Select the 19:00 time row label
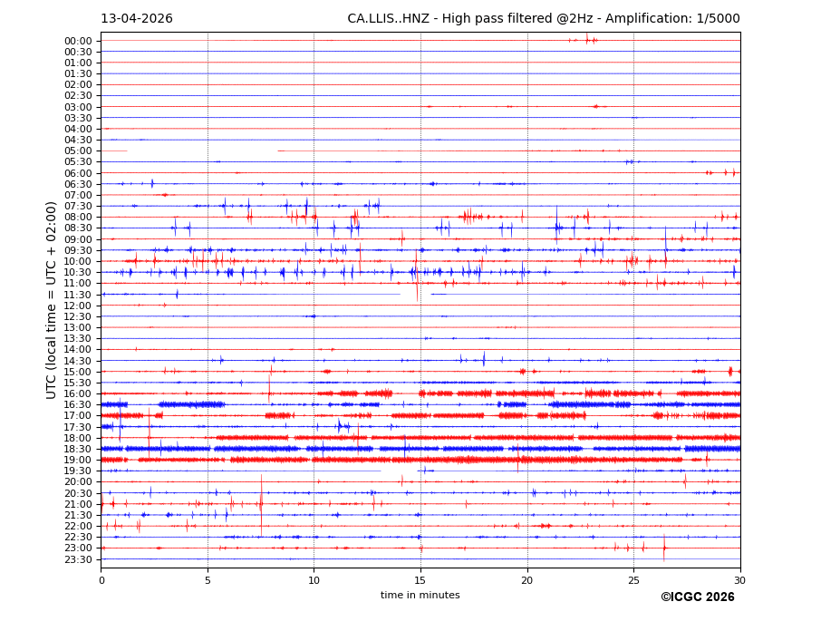The height and width of the screenshot is (631, 840). pyautogui.click(x=77, y=461)
